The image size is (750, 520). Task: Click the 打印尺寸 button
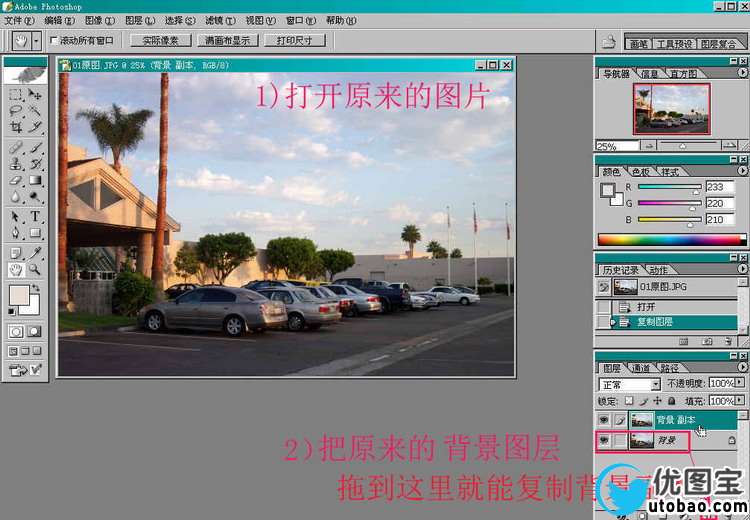(x=295, y=41)
